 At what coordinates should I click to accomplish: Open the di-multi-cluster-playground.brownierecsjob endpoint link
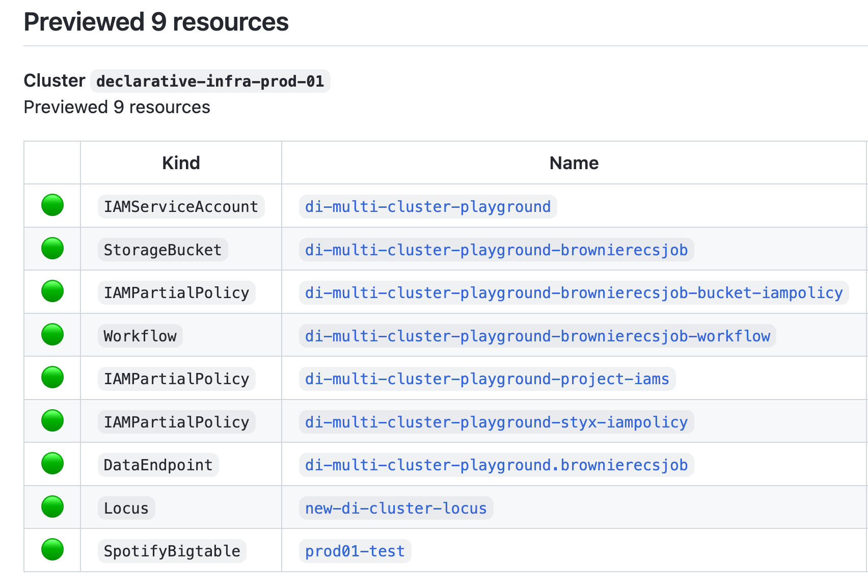(x=496, y=465)
